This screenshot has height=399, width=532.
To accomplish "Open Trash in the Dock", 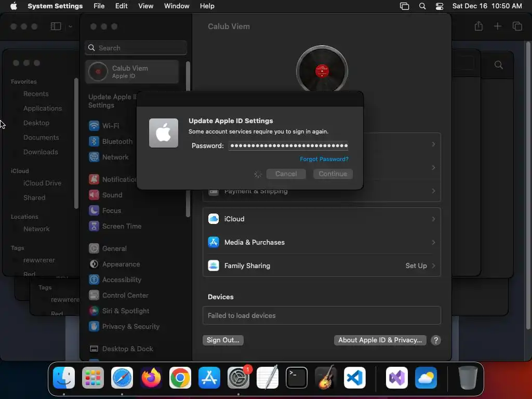I will (468, 378).
